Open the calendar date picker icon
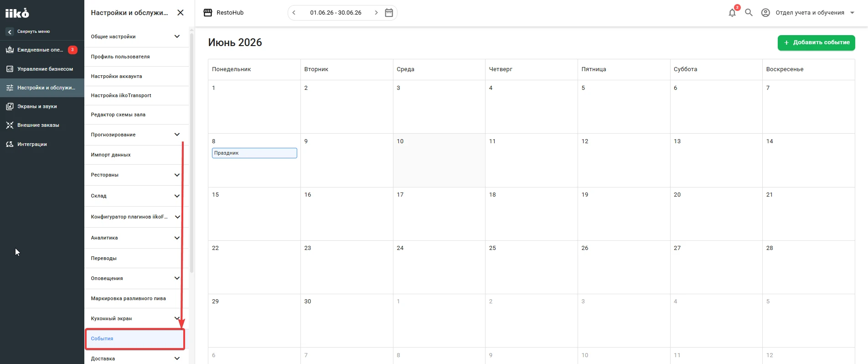The height and width of the screenshot is (364, 868). tap(389, 13)
